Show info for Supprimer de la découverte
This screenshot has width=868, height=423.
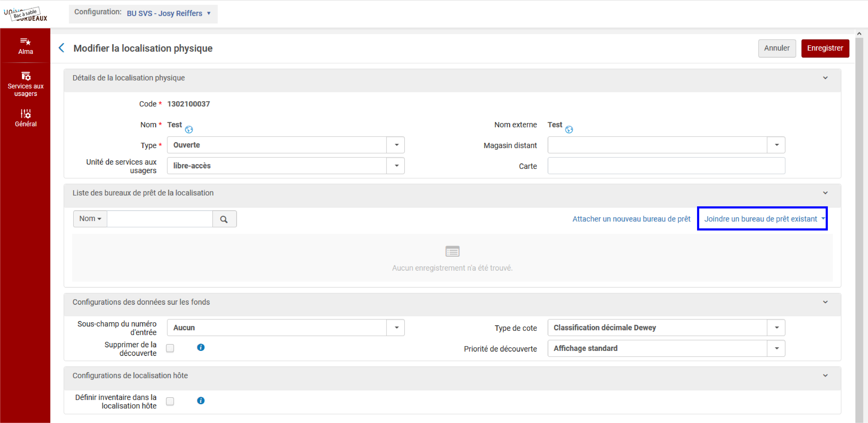[x=200, y=347]
